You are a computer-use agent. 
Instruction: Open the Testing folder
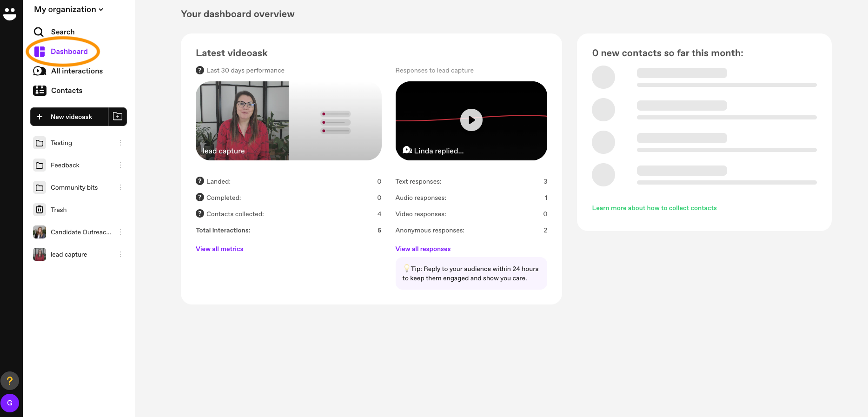(61, 143)
